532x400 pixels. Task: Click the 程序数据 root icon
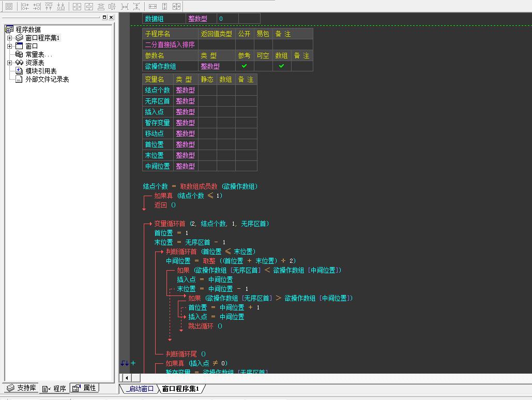click(x=9, y=29)
